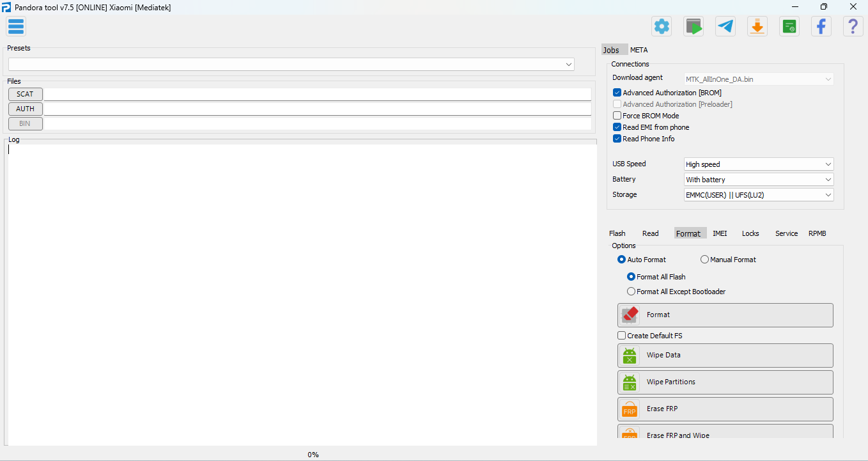Click the SCAT file button
The height and width of the screenshot is (461, 868).
[x=26, y=94]
